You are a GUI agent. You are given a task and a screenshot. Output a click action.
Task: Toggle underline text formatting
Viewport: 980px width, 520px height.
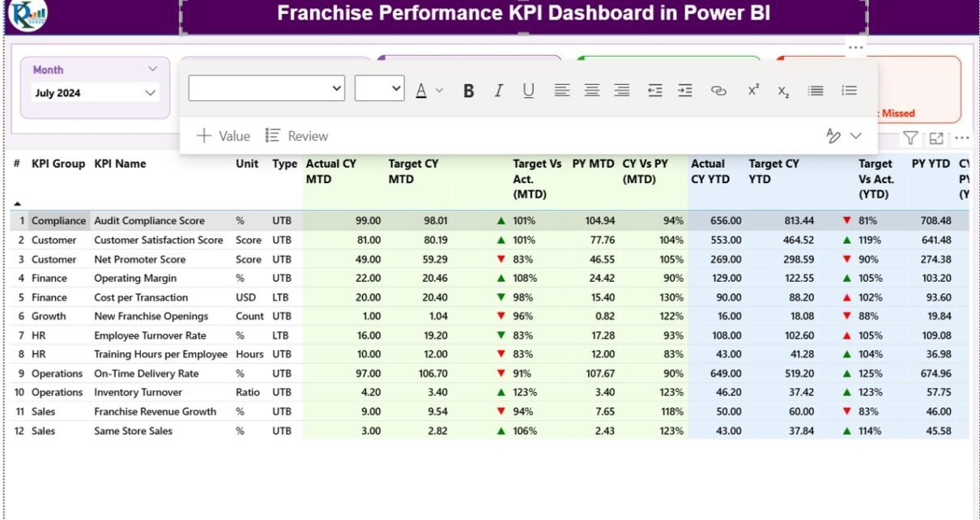528,91
